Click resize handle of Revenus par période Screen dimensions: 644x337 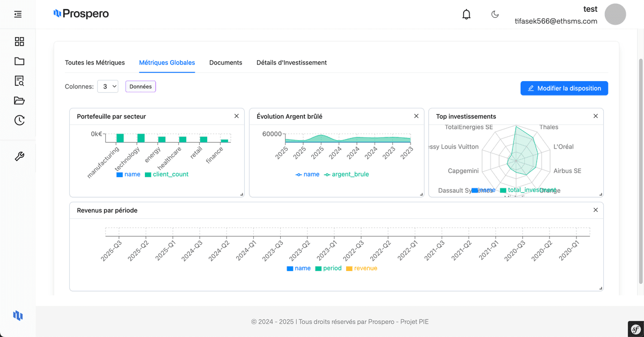(601, 288)
